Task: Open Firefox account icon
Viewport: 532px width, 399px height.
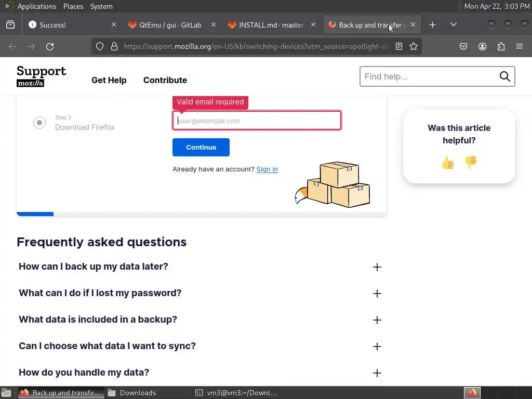Action: click(x=482, y=46)
